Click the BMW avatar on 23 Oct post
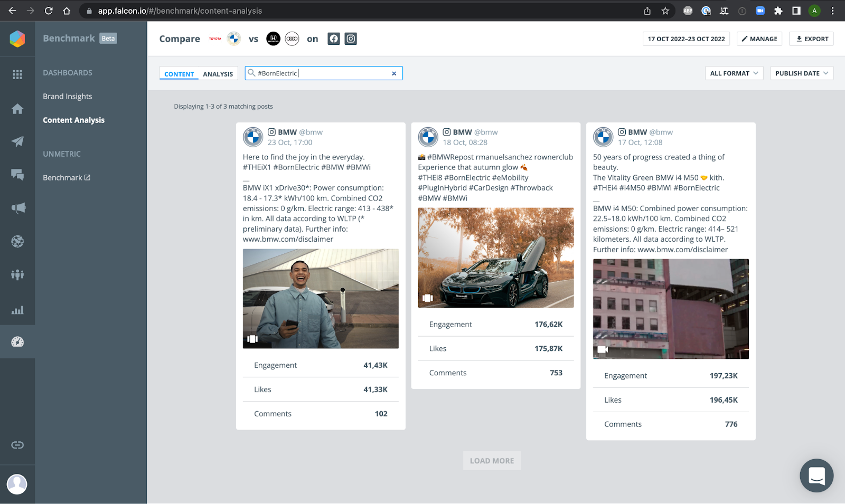This screenshot has width=845, height=504. tap(253, 137)
